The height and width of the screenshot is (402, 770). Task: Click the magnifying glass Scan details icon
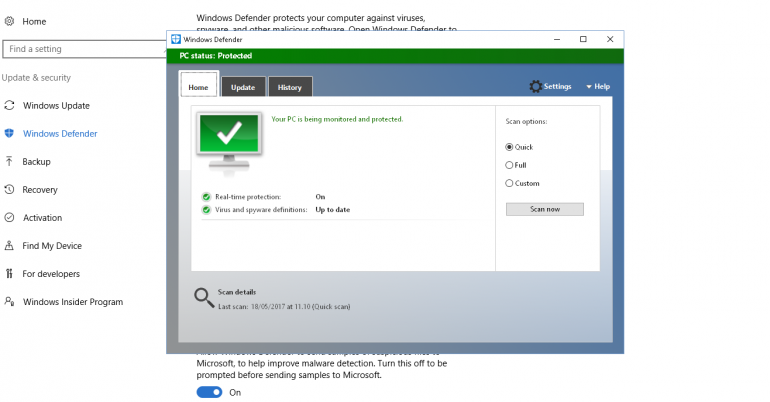coord(204,296)
